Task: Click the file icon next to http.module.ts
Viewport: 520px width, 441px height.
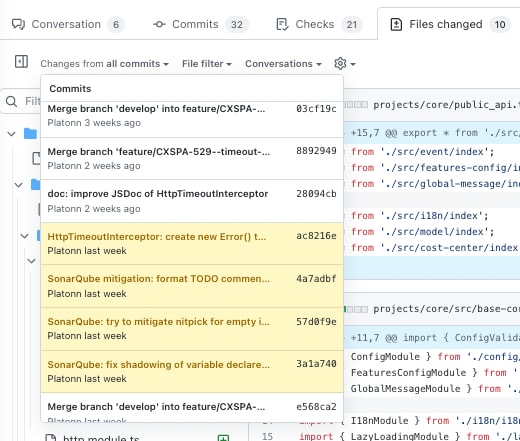Action: point(50,438)
